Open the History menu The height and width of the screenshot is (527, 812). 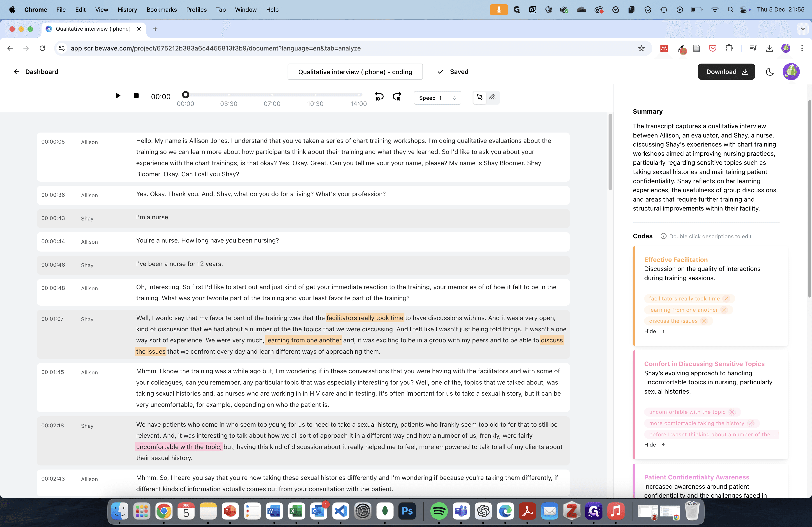127,9
